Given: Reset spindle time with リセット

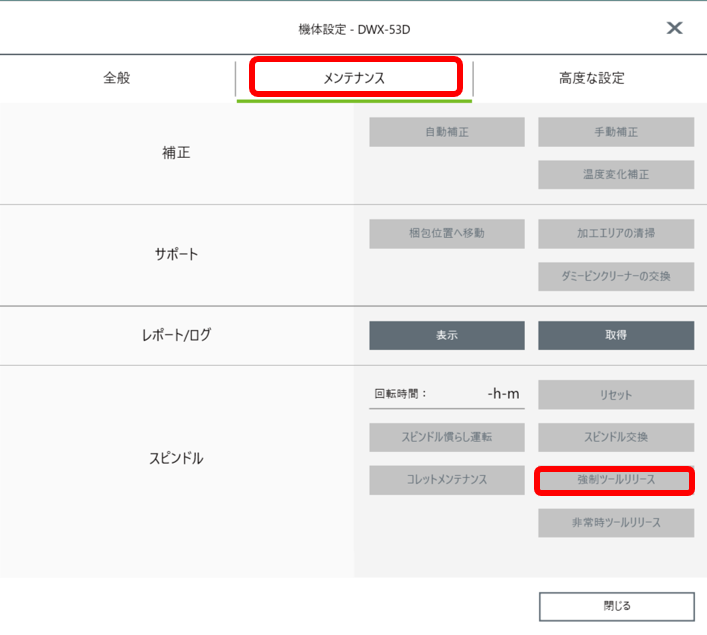Looking at the screenshot, I should pyautogui.click(x=615, y=394).
